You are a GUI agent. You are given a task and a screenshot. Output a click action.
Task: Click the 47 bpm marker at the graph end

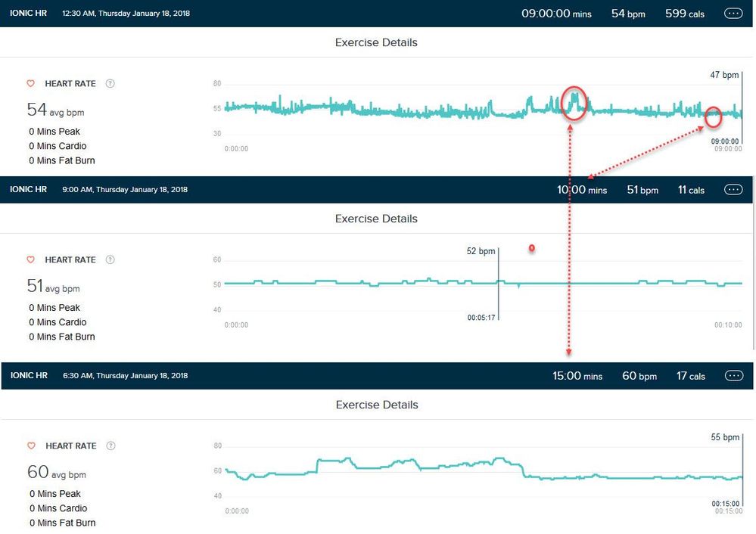click(x=723, y=75)
